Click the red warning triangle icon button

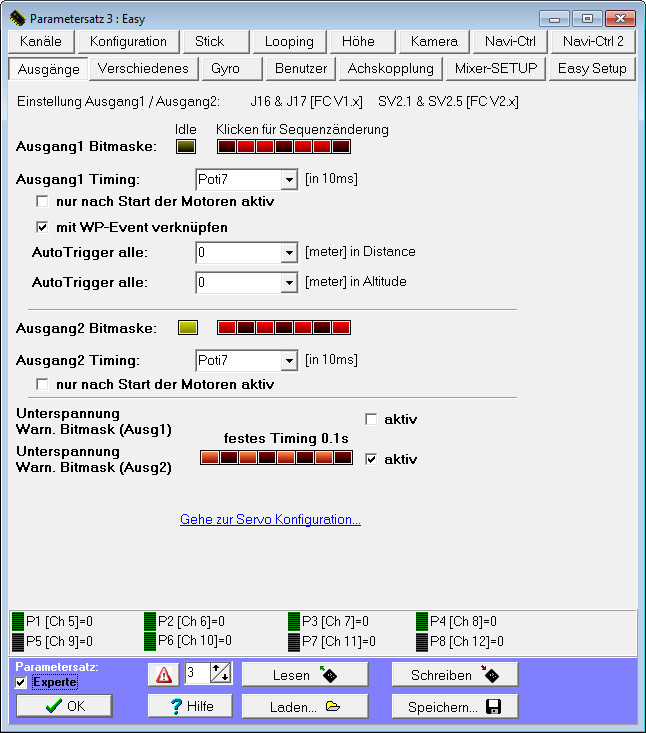pos(162,675)
